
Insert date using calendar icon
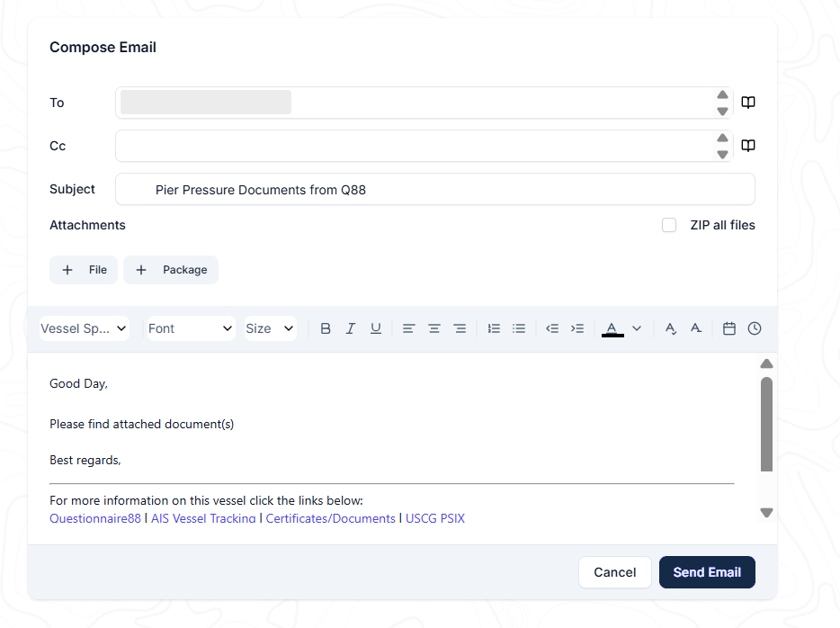tap(729, 328)
